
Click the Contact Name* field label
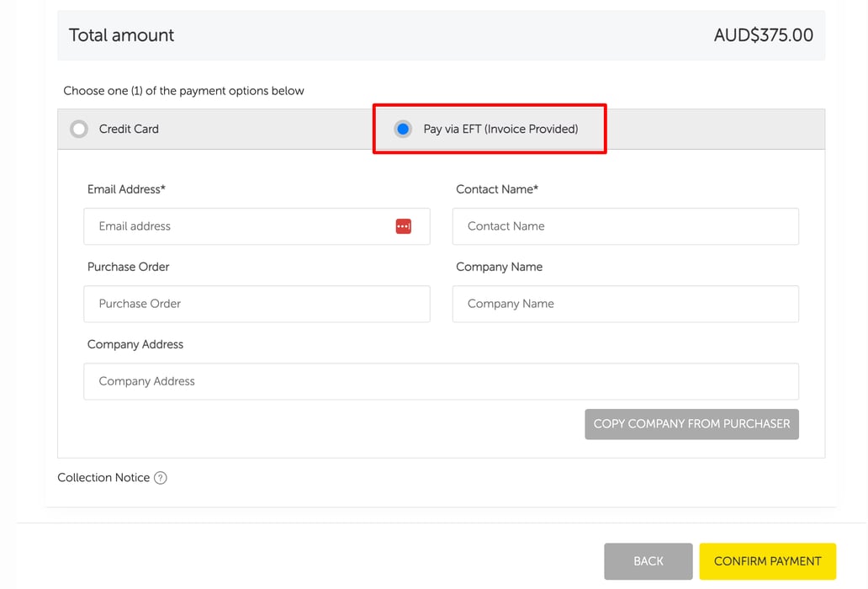497,189
